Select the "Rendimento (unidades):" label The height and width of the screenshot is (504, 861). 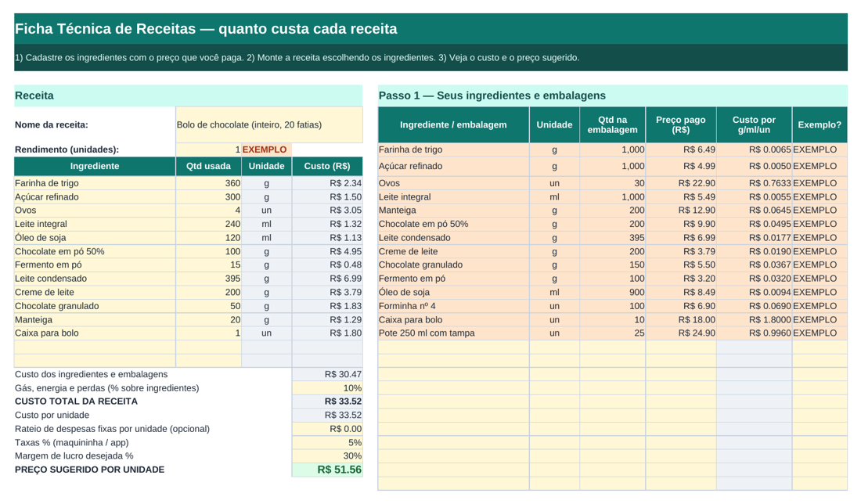click(67, 149)
